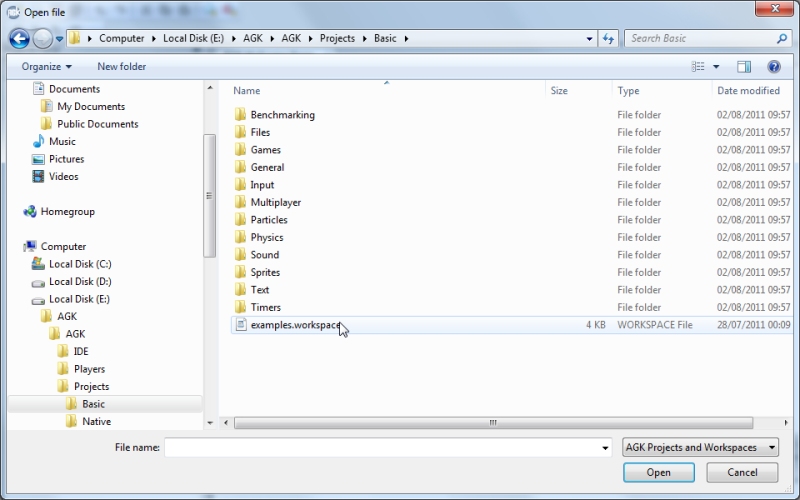
Task: Expand the arrow after Projects in breadcrumb
Action: 364,39
